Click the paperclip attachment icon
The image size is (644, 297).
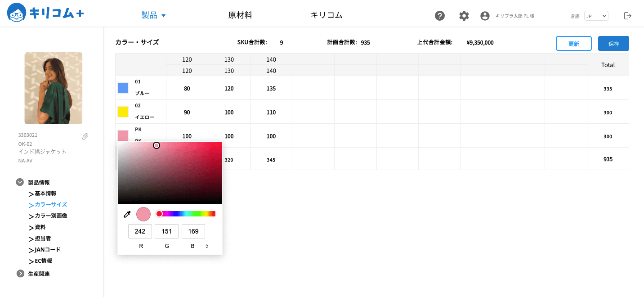85,136
